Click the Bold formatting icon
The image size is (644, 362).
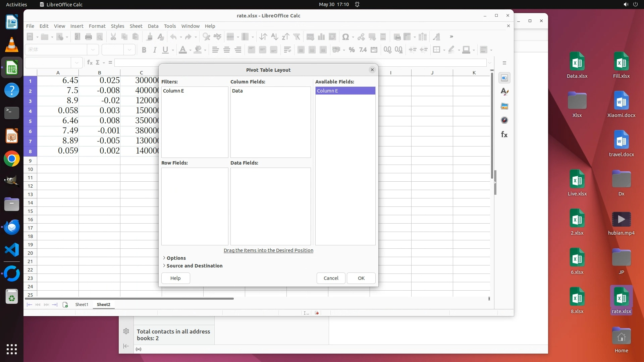(144, 50)
